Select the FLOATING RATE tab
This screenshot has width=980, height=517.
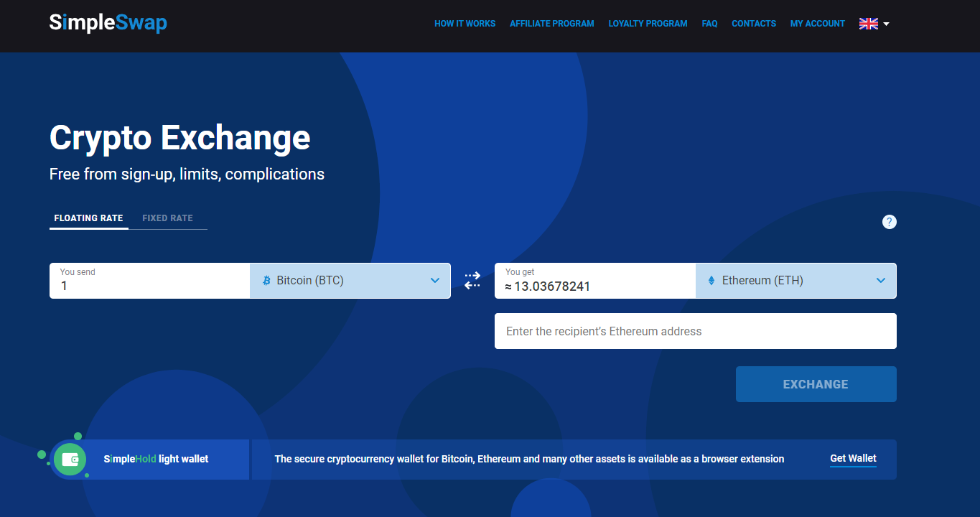point(88,218)
